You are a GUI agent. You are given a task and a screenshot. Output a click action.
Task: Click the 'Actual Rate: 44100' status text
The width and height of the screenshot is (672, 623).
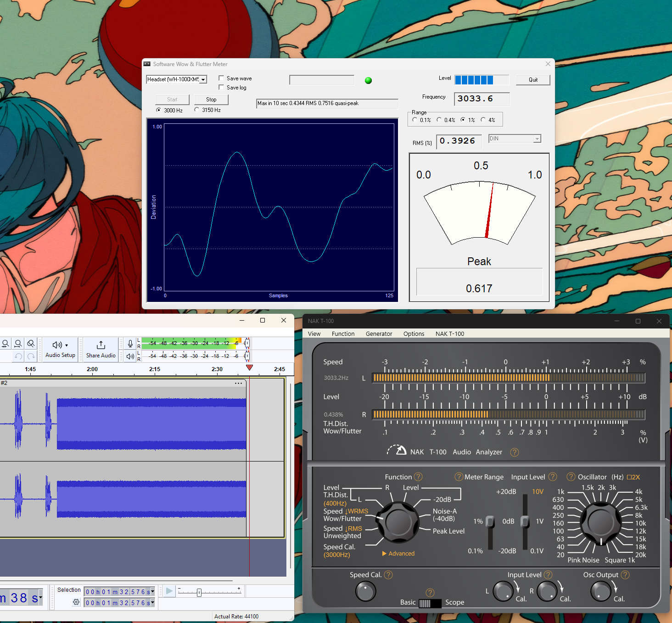coord(236,616)
